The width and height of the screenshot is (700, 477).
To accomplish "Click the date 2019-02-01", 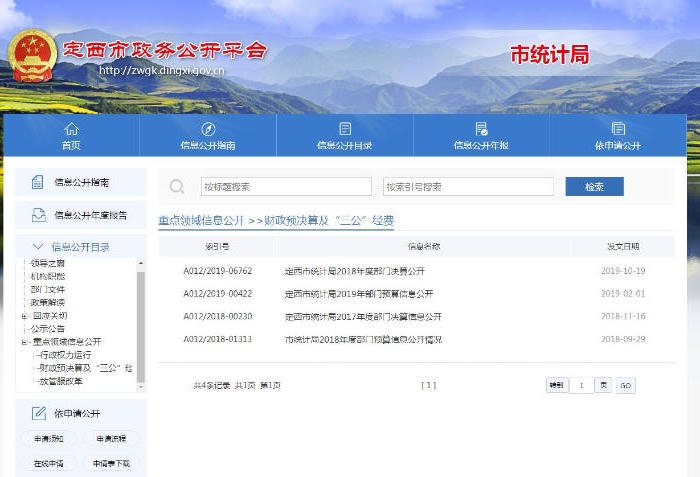I will (x=623, y=293).
